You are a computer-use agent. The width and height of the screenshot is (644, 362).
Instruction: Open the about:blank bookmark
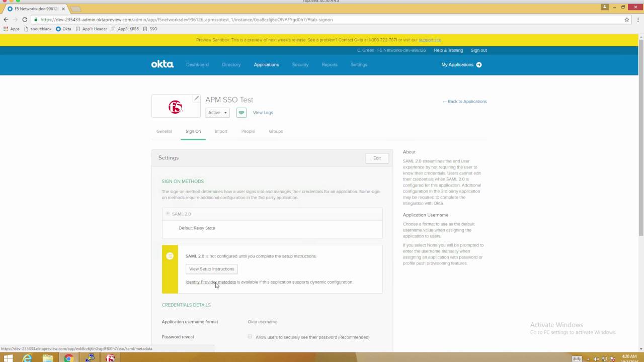tap(38, 29)
